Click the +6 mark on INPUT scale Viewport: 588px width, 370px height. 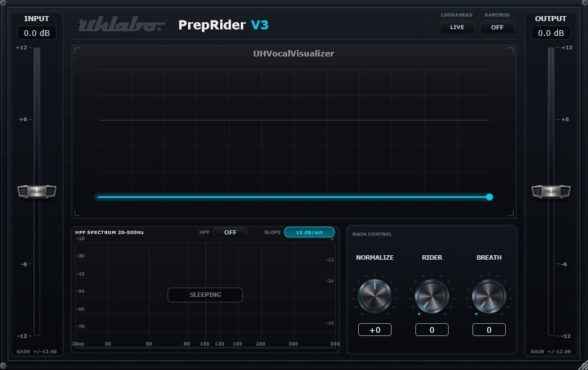point(23,119)
